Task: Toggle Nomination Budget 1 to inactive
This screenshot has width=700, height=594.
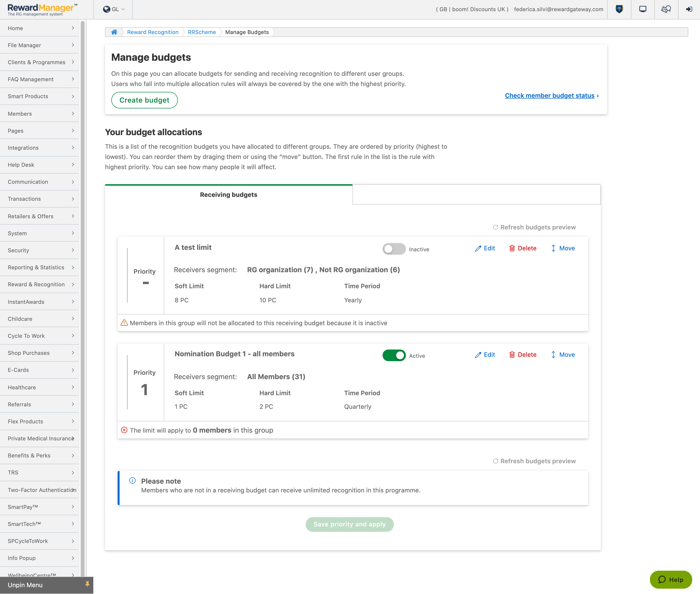Action: tap(394, 355)
